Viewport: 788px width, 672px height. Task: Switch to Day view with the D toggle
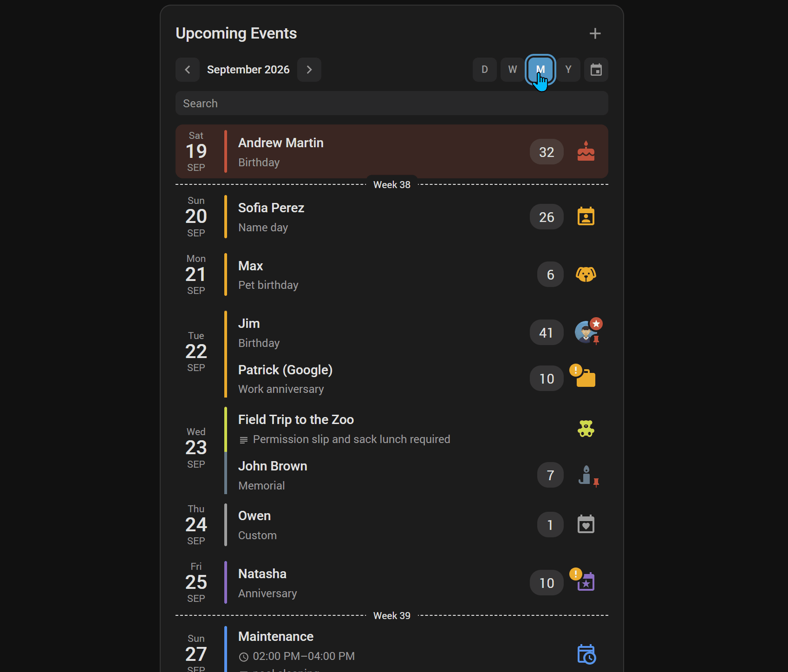pos(485,70)
